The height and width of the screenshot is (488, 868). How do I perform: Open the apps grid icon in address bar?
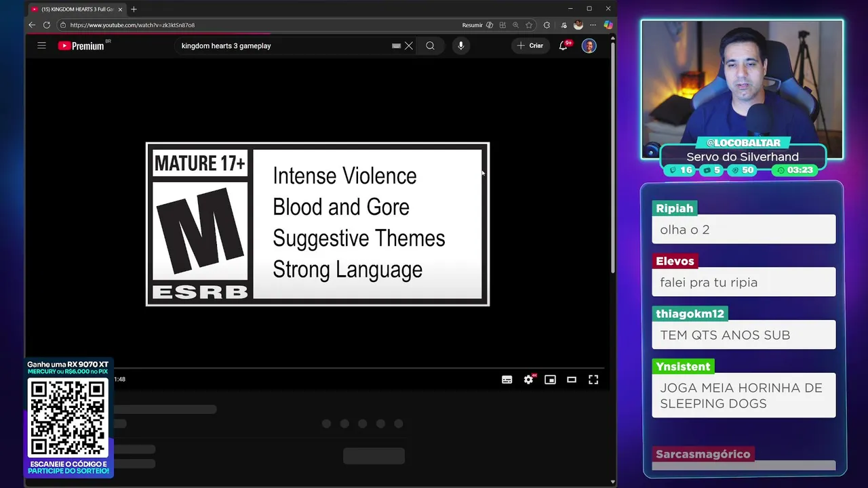tap(502, 25)
